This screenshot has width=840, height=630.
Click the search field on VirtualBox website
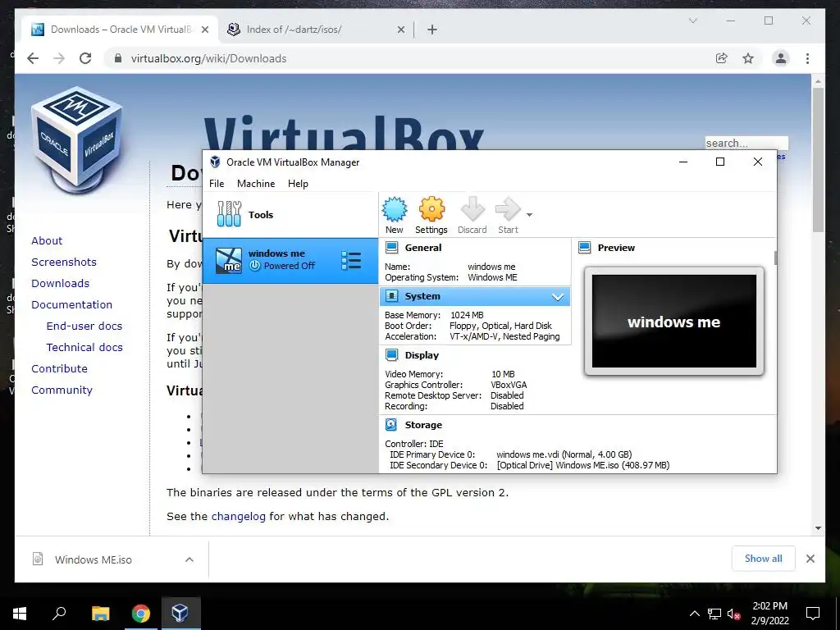tap(746, 143)
